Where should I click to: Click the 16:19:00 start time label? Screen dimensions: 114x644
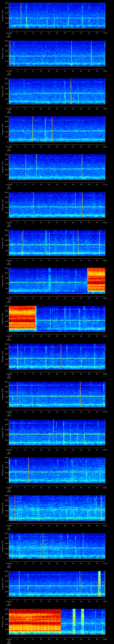point(9,147)
